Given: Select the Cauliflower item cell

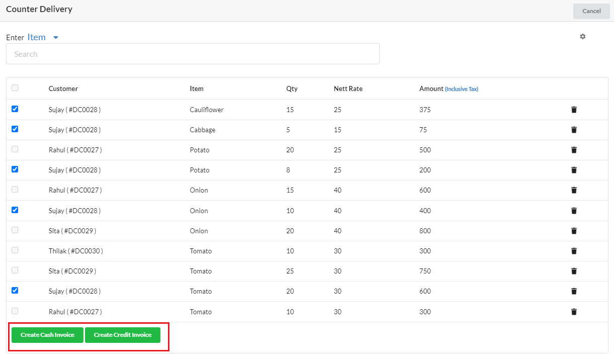Looking at the screenshot, I should [x=207, y=110].
